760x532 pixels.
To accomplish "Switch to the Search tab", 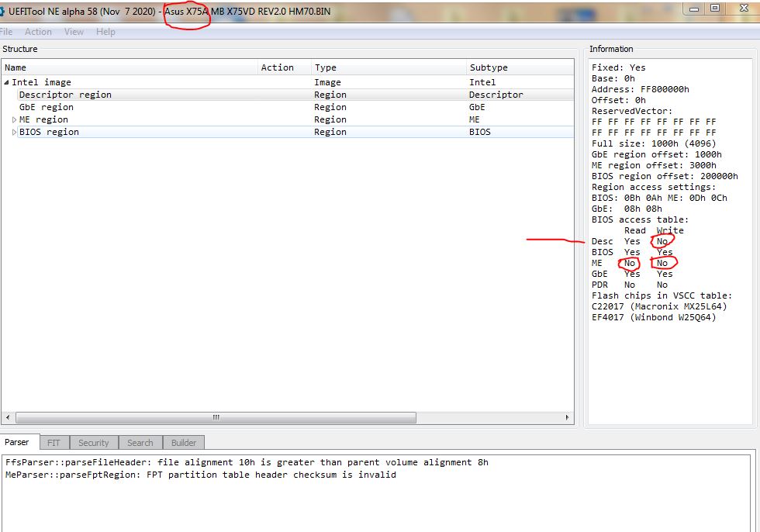I will tap(140, 442).
